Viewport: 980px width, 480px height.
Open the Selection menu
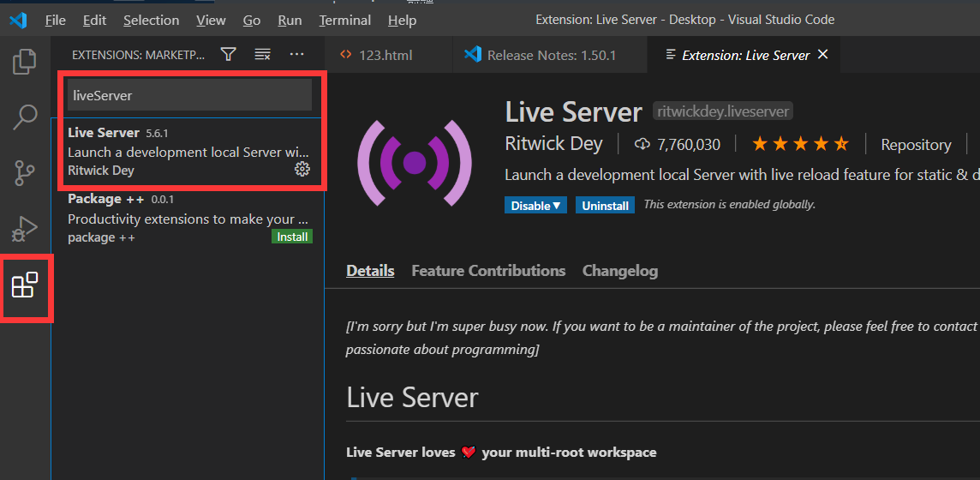click(x=152, y=20)
